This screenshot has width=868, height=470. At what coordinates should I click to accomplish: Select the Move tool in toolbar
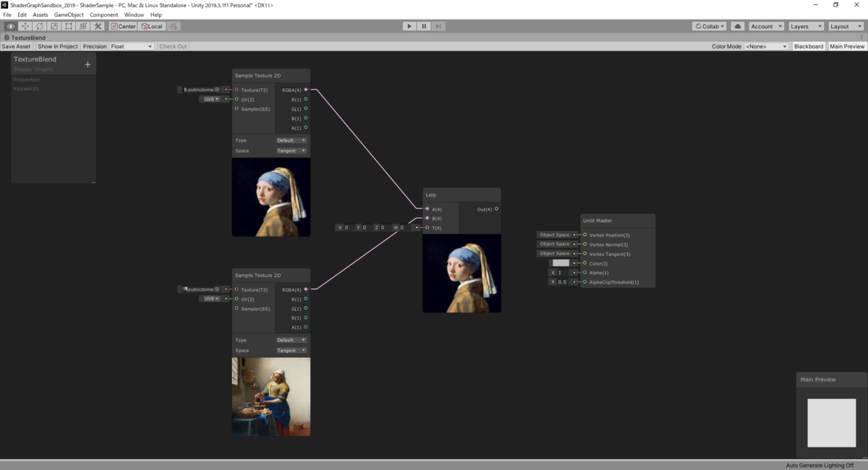point(25,26)
